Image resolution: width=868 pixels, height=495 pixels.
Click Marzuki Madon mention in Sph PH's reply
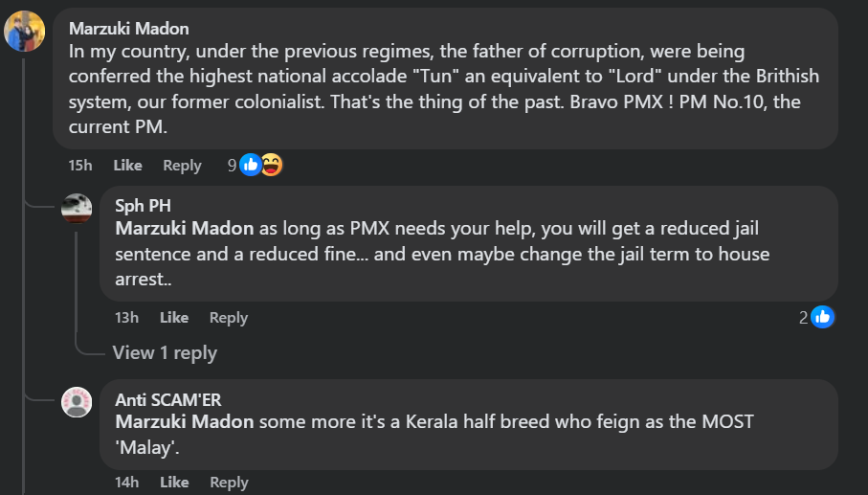point(184,229)
